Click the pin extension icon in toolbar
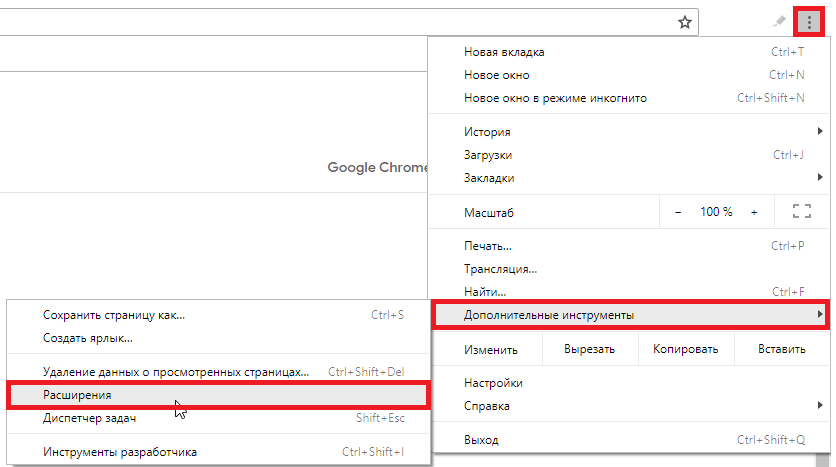 point(779,22)
